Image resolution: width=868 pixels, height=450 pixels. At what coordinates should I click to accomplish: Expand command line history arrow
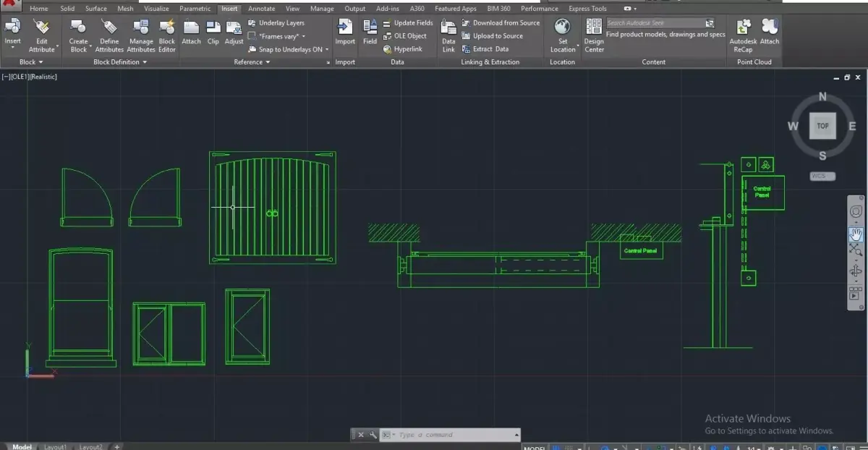[516, 435]
